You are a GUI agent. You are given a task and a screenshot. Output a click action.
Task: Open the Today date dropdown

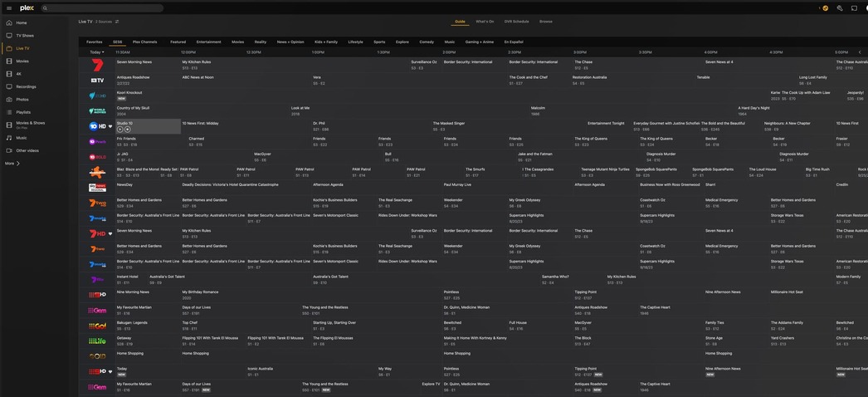click(97, 52)
